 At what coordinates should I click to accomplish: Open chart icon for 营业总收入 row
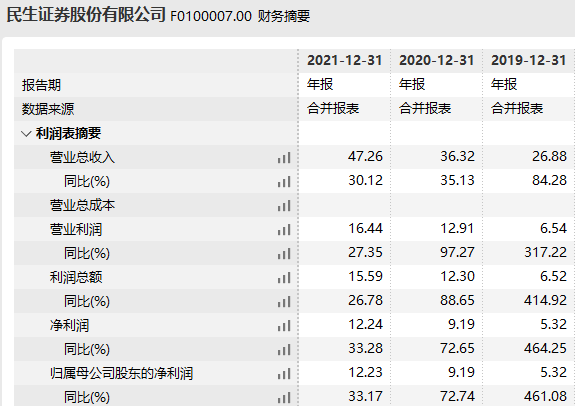click(284, 158)
